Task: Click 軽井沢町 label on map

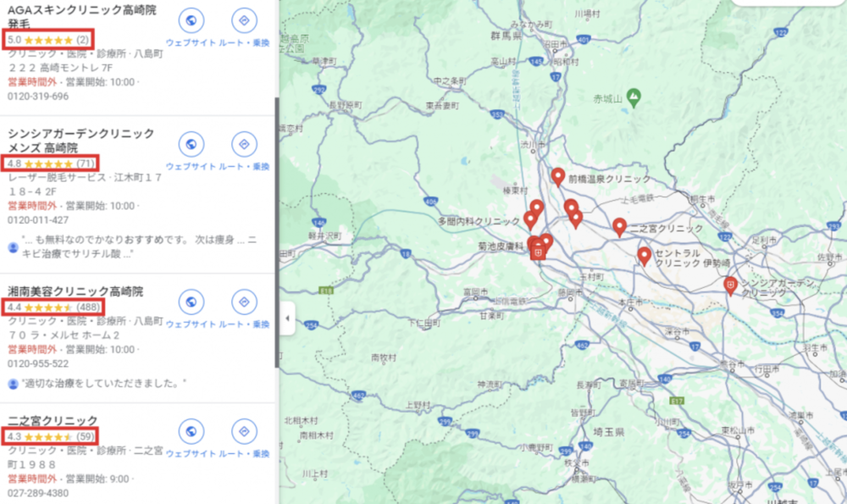Action: click(x=324, y=235)
